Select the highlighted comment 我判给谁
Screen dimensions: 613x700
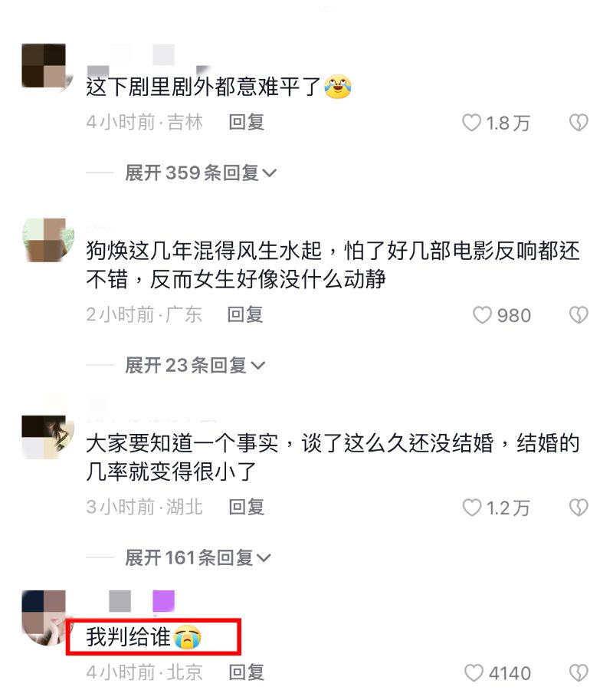pos(143,637)
